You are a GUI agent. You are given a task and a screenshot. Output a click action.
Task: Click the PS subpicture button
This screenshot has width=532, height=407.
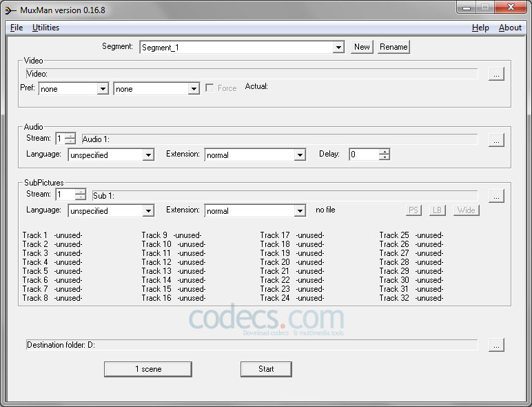point(413,210)
